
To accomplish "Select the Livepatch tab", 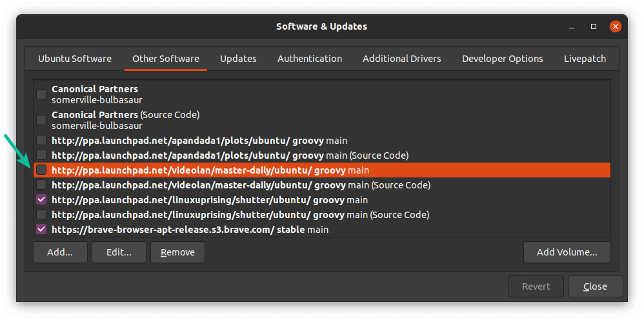I will click(x=585, y=59).
